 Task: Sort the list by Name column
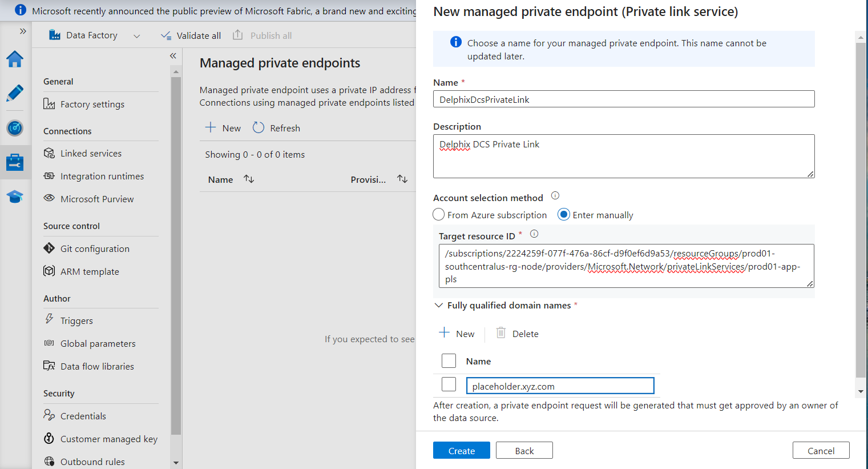(x=249, y=179)
